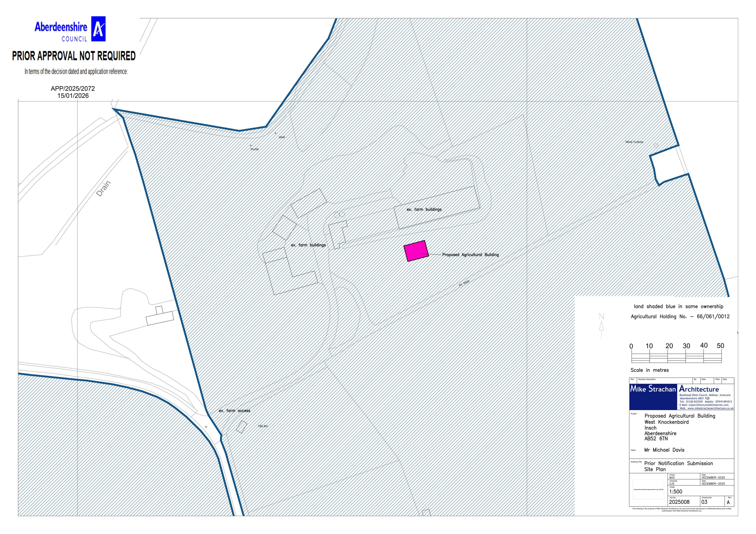Screen dimensions: 756x534
Task: Click the '159.4m' spot height
Action: tap(263, 426)
